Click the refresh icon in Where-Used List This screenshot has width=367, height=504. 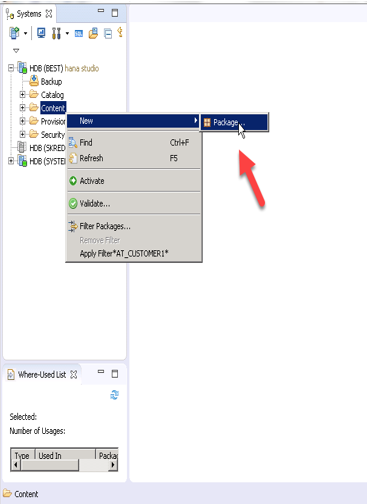coord(114,395)
